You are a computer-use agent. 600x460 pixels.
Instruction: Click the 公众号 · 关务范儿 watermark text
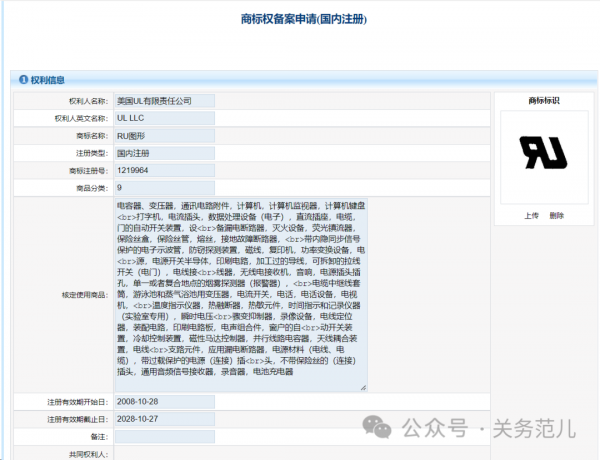[490, 429]
